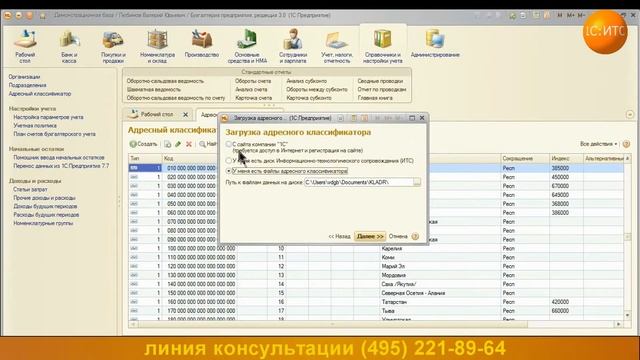The width and height of the screenshot is (640, 360).
Task: Click the green pencil edit icon
Action: [178, 144]
